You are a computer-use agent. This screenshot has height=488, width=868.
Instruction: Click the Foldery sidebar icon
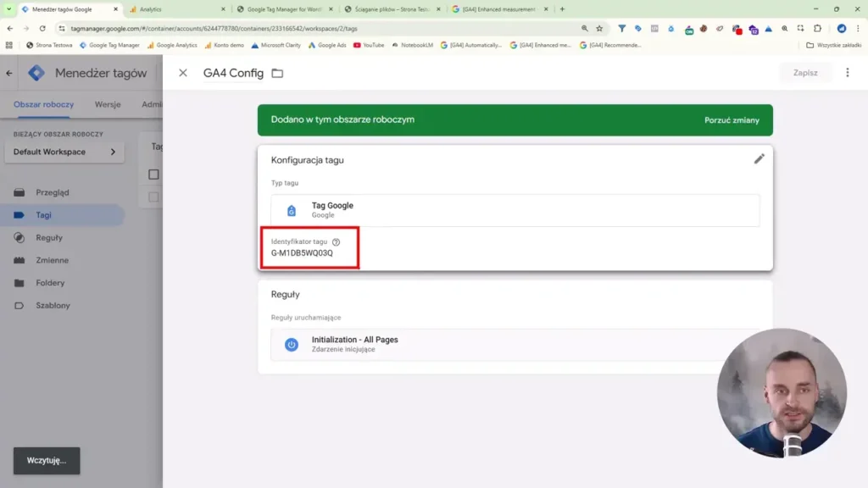[x=19, y=283]
